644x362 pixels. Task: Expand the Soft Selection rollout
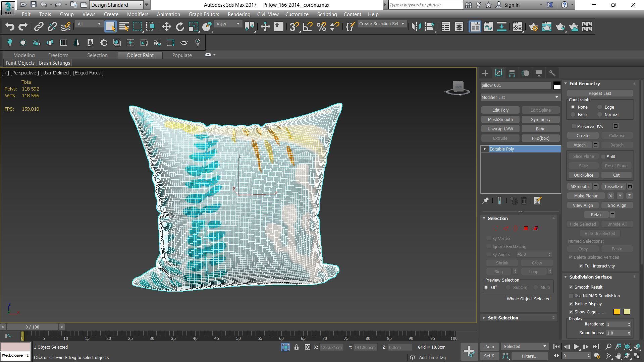503,318
